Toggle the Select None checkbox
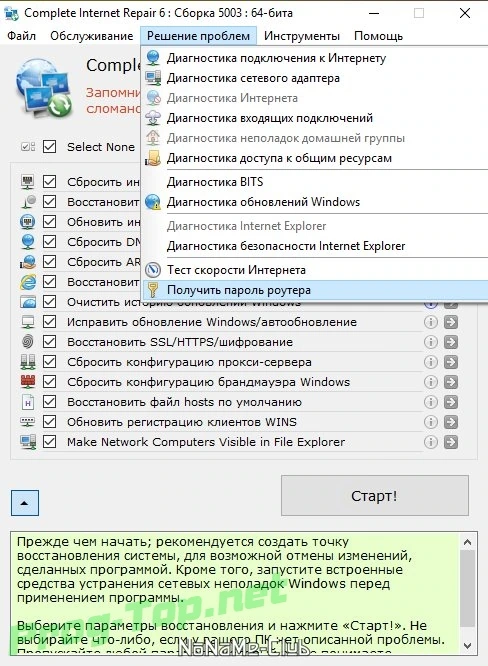The image size is (488, 666). (x=50, y=147)
